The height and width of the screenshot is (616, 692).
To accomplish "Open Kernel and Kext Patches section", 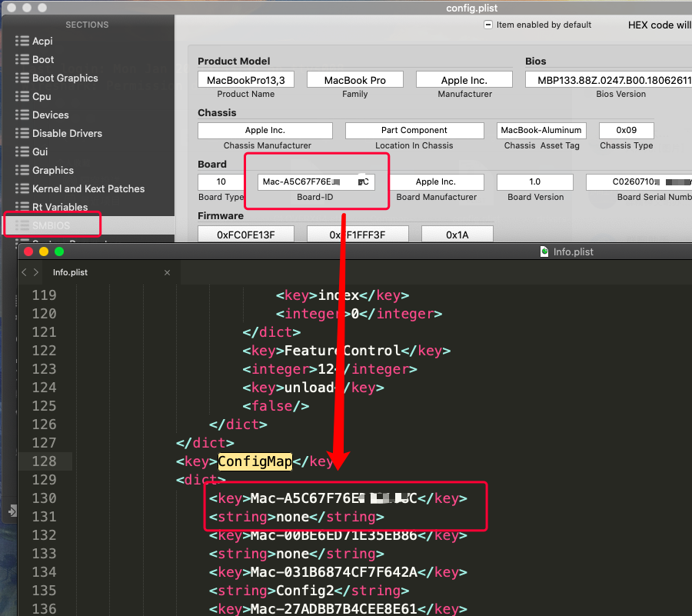I will point(88,189).
